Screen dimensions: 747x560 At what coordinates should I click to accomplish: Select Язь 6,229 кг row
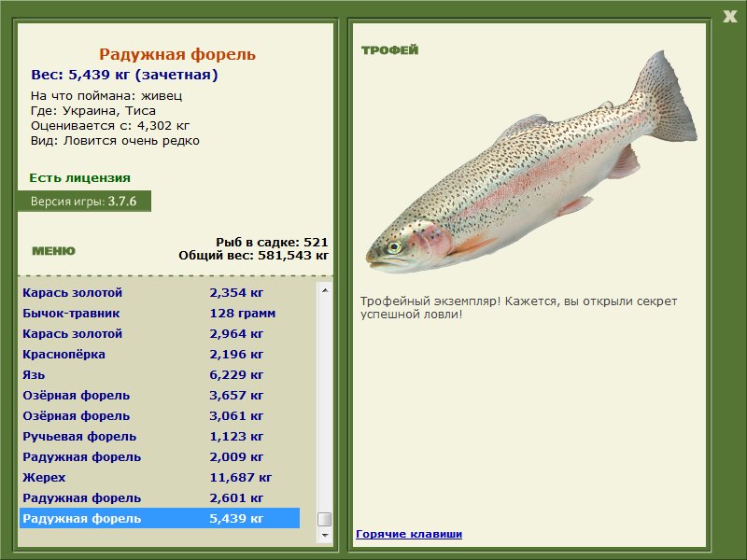tap(160, 374)
